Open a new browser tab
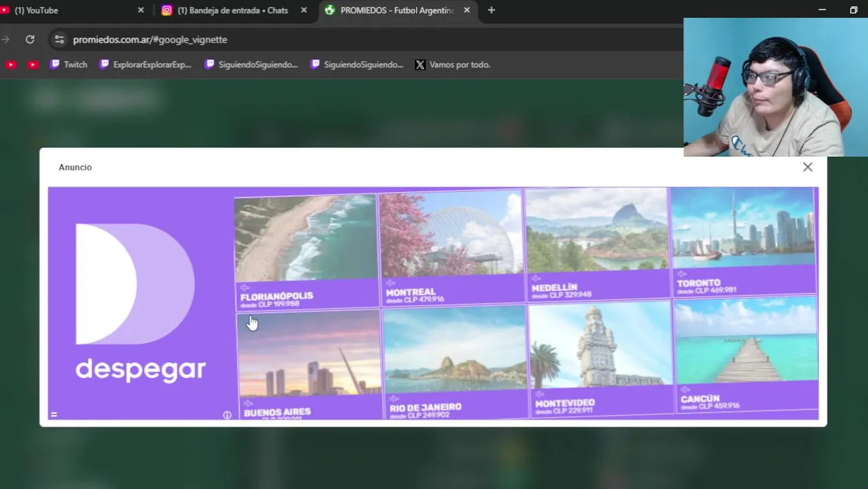This screenshot has height=489, width=868. coord(491,10)
